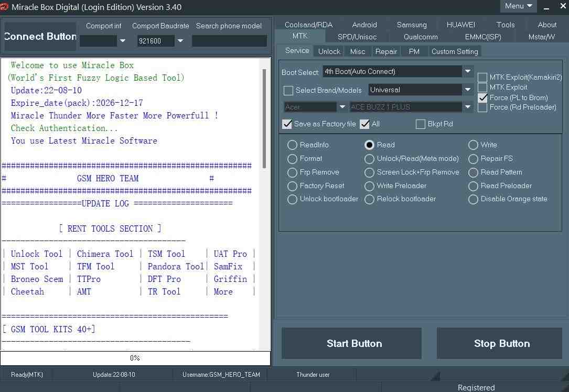Select the Read Pattern radio option
The image size is (569, 392).
[473, 172]
